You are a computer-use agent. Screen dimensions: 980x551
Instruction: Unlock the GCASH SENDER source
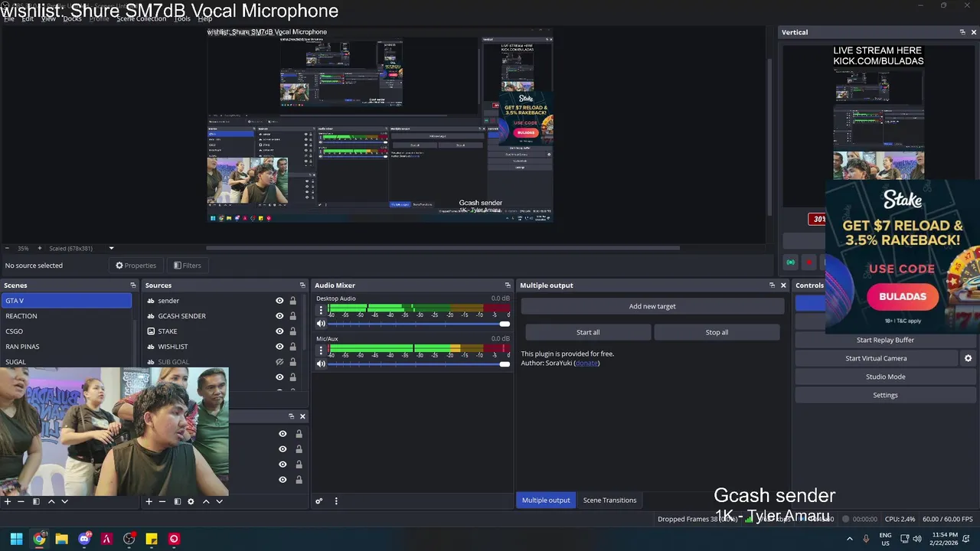coord(292,316)
